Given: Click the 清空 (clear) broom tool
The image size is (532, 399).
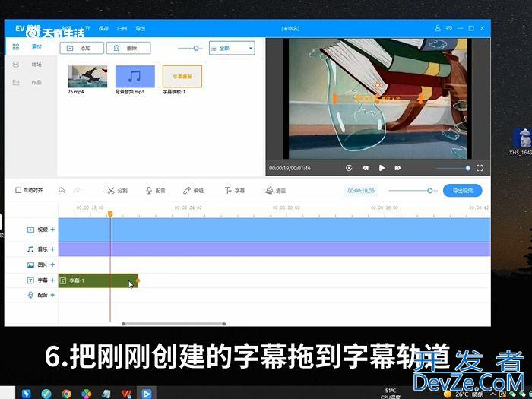Looking at the screenshot, I should tap(275, 191).
